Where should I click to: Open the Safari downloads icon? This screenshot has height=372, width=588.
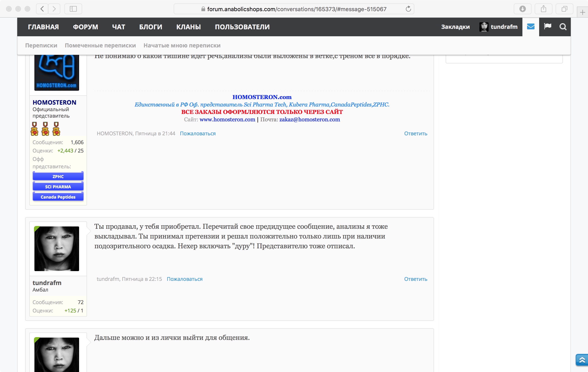(x=522, y=9)
